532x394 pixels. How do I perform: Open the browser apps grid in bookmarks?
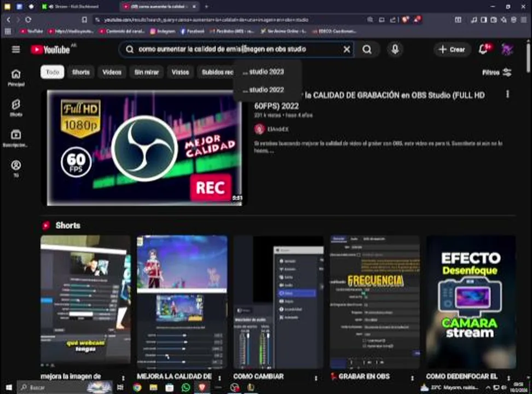coord(8,31)
